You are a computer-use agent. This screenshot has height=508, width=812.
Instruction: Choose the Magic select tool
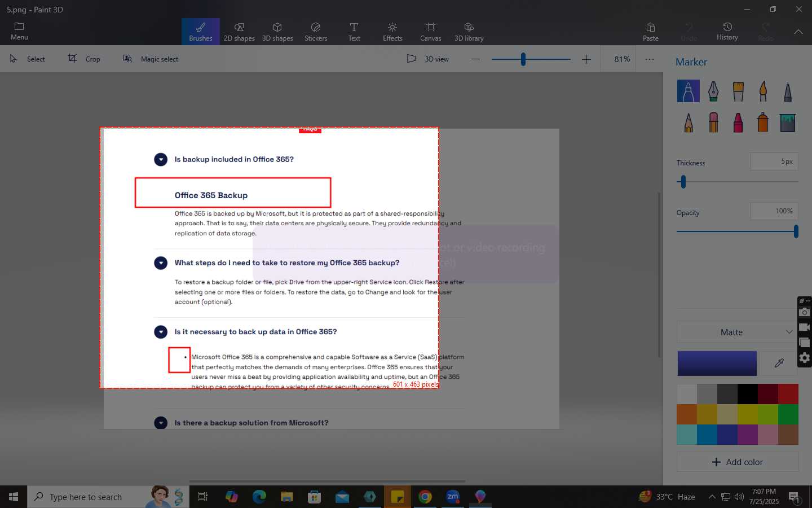(151, 59)
